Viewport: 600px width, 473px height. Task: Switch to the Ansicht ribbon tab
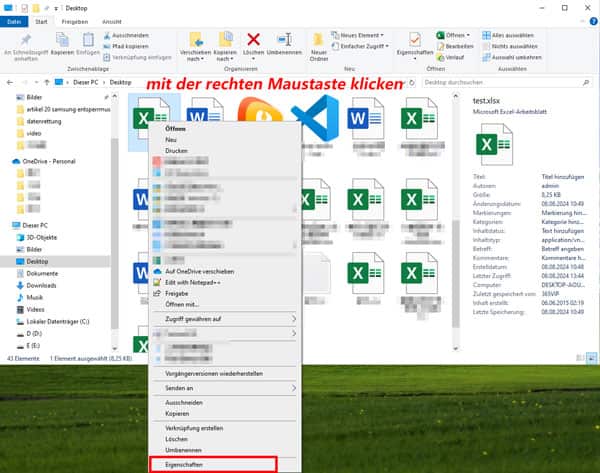(112, 20)
